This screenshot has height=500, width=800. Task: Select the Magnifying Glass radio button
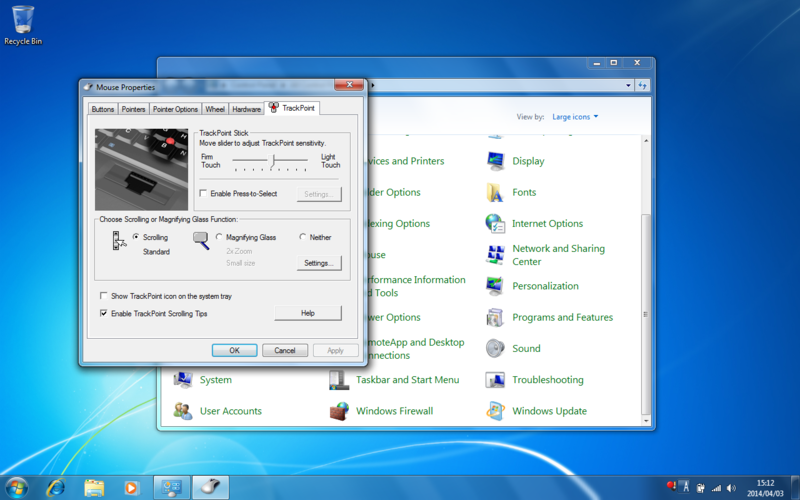(219, 237)
